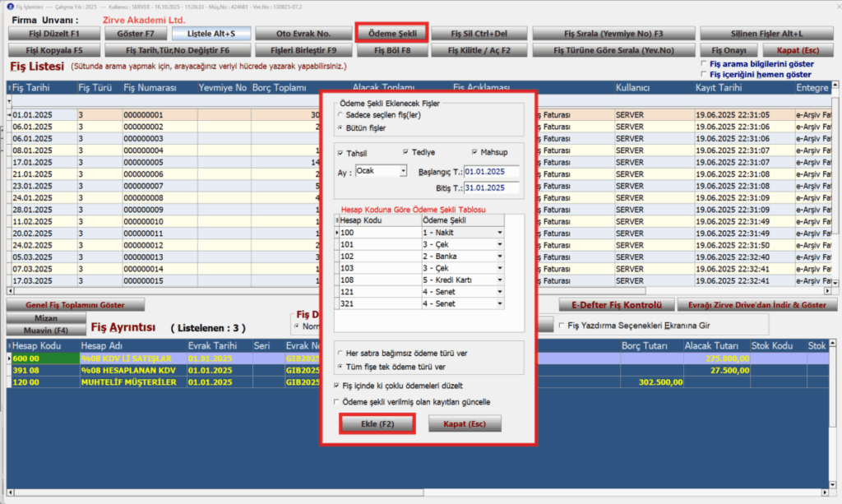
Task: Enable Fiş içeriğini hemen göster checkbox
Action: pyautogui.click(x=704, y=74)
